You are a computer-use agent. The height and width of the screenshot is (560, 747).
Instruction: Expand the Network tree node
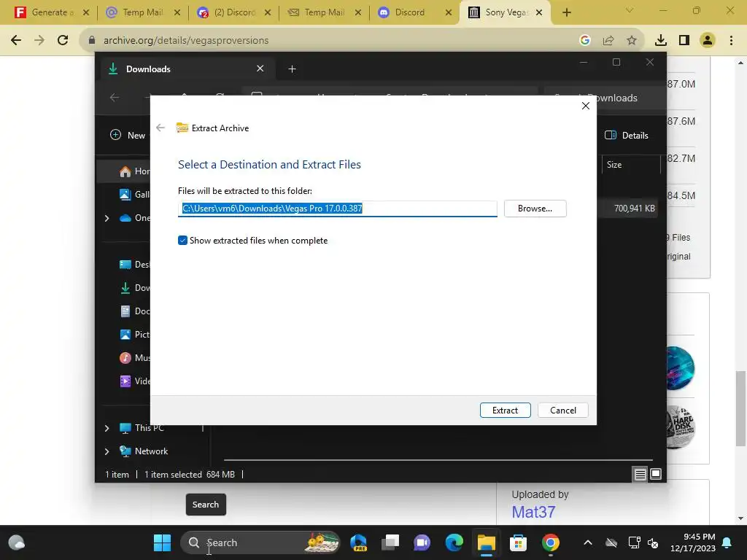(107, 451)
